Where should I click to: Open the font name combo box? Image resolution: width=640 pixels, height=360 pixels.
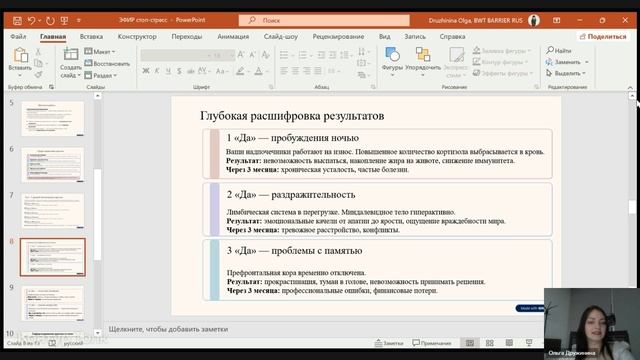coord(176,55)
